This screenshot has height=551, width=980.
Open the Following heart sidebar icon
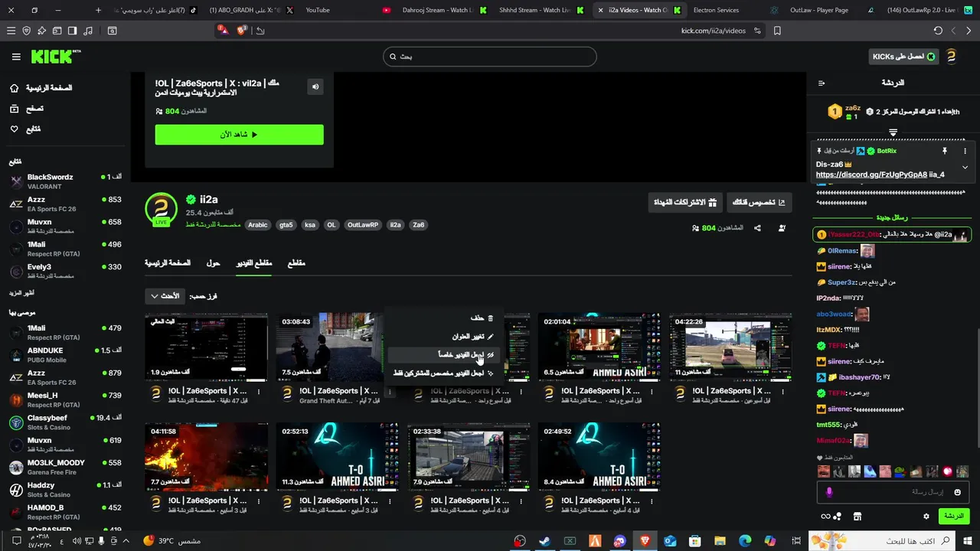[14, 129]
